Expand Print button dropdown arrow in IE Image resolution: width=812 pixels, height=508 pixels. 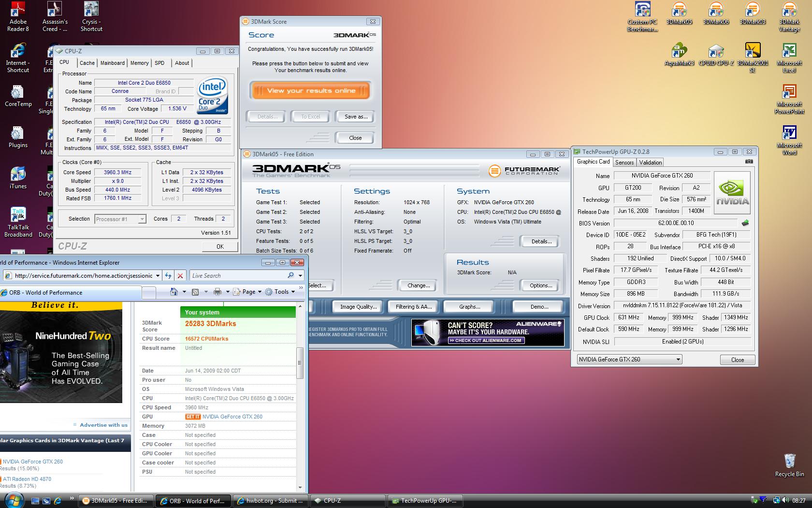227,292
